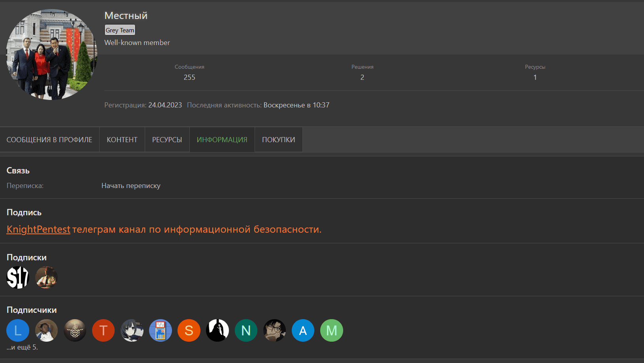Open the red T follower avatar

point(104,330)
